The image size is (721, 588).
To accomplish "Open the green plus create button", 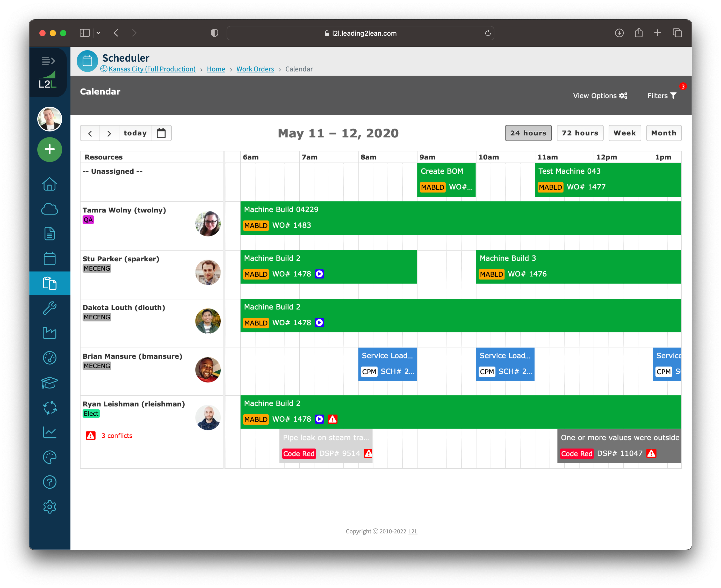I will [x=49, y=149].
